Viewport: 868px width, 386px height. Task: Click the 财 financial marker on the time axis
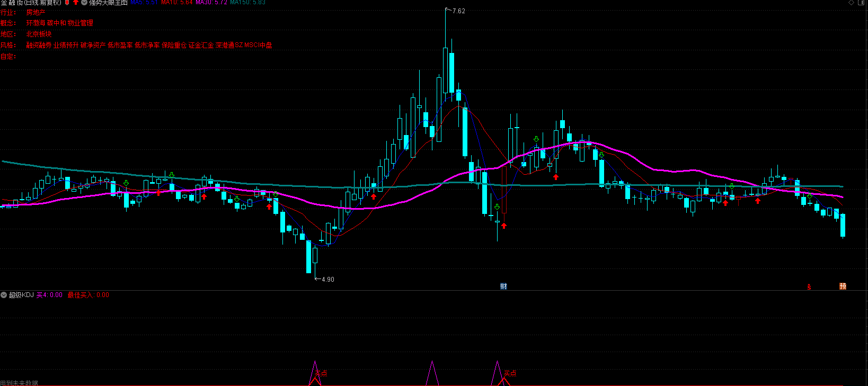click(503, 286)
